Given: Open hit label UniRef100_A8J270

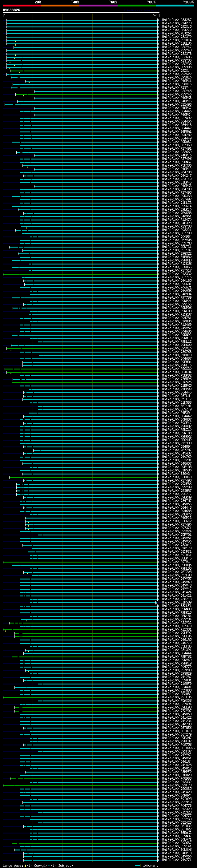Looking at the screenshot, I should [177, 30].
